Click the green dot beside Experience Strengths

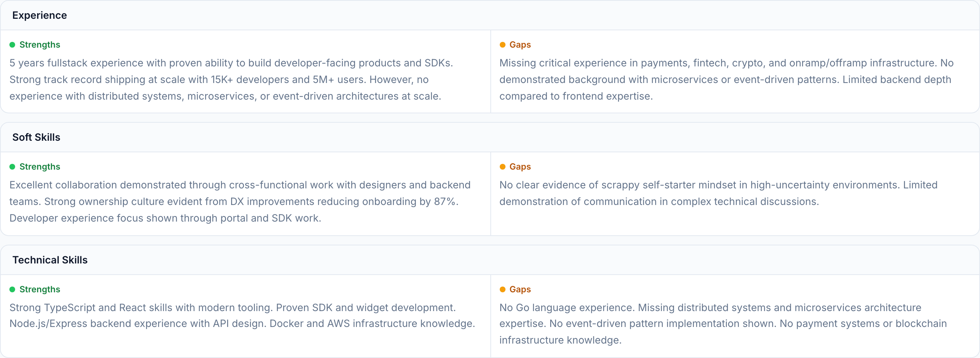coord(12,45)
